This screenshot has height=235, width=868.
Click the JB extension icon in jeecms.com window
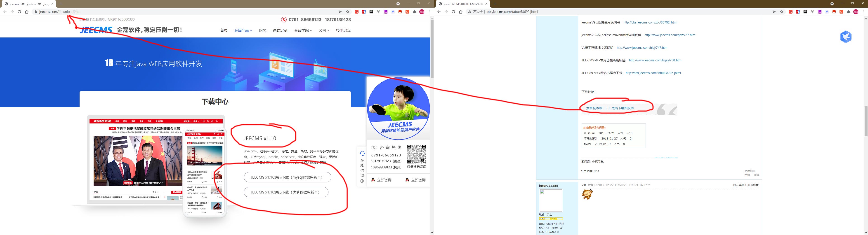[x=371, y=12]
